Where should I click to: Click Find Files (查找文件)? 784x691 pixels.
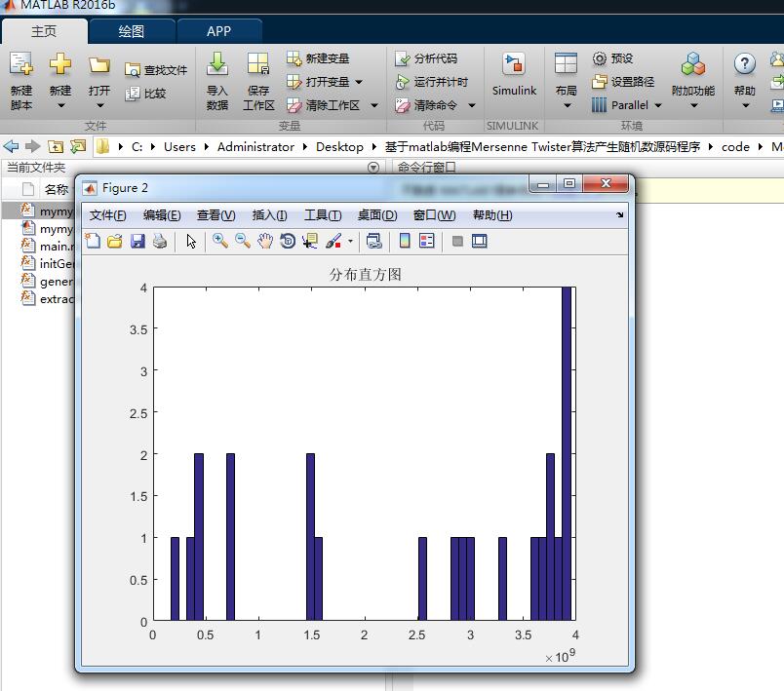click(156, 70)
